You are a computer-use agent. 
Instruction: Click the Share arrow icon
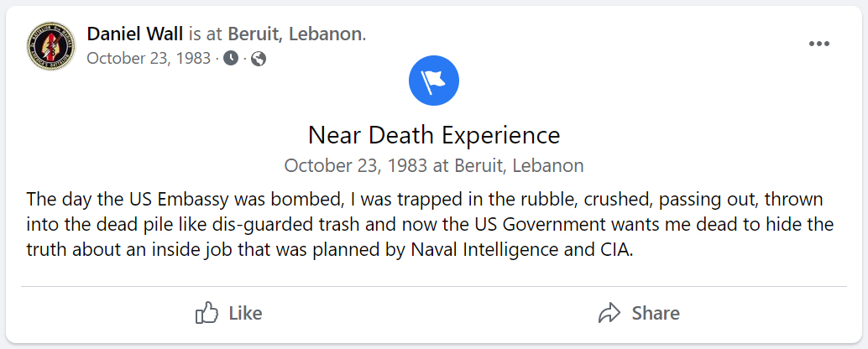coord(609,314)
